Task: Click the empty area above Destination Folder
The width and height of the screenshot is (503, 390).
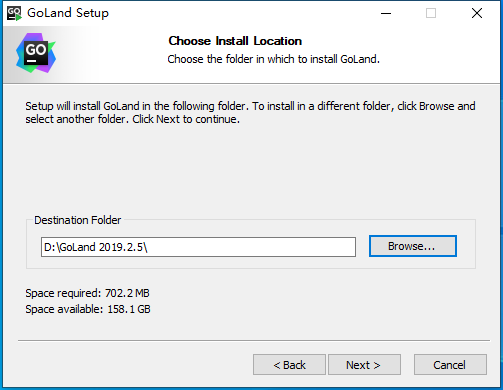Action: coord(250,170)
